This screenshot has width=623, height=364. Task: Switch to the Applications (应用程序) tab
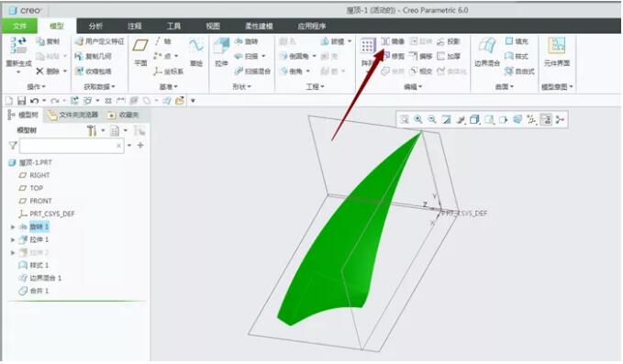pos(312,26)
